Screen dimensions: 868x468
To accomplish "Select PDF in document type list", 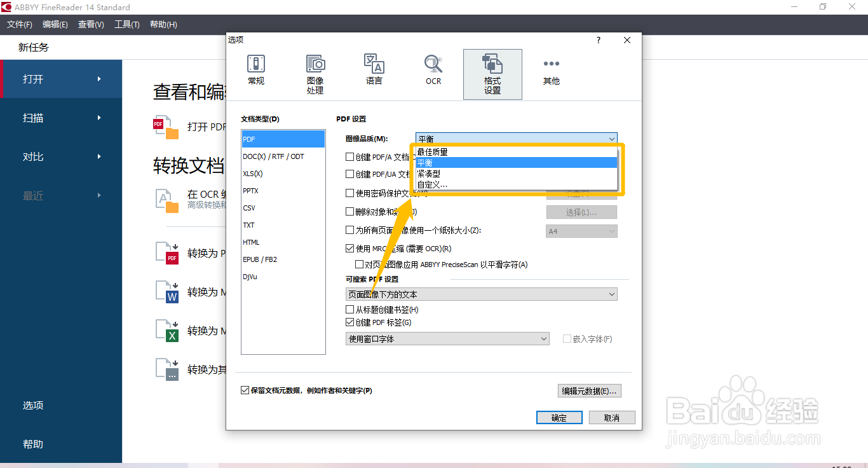I will click(283, 139).
